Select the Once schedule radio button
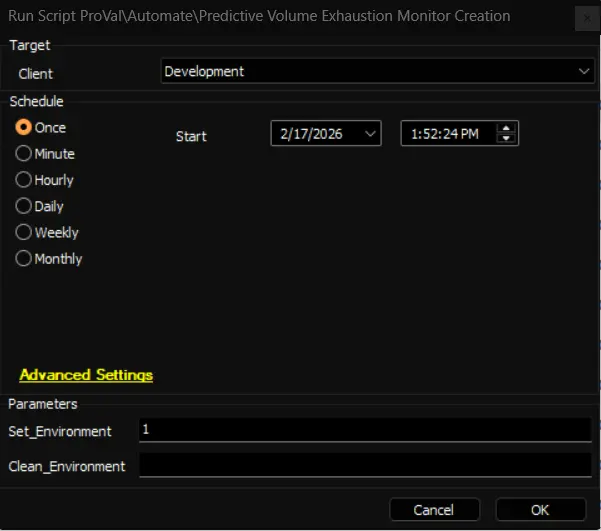 tap(23, 128)
